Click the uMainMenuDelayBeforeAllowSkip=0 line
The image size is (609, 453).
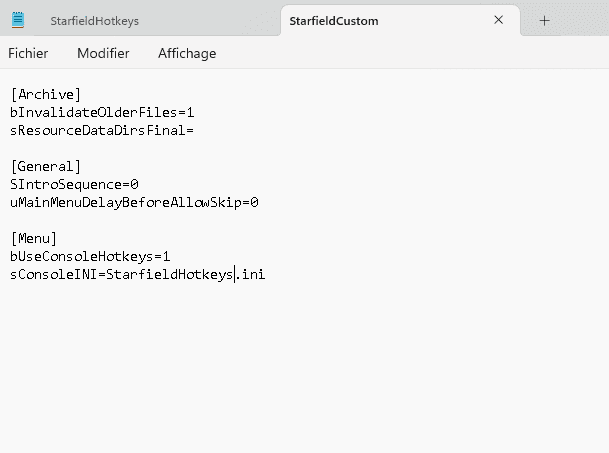coord(134,202)
